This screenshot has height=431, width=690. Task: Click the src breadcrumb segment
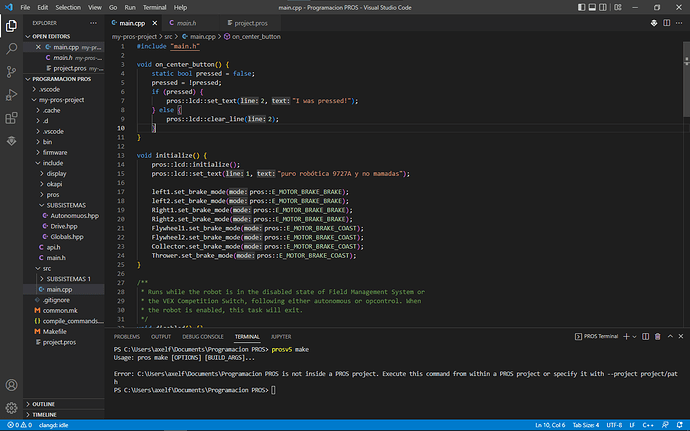pyautogui.click(x=168, y=37)
